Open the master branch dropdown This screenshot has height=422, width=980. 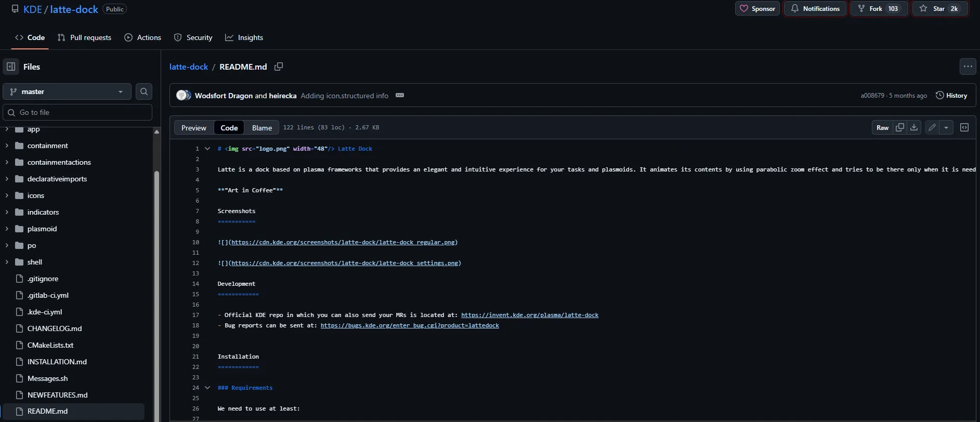tap(67, 91)
